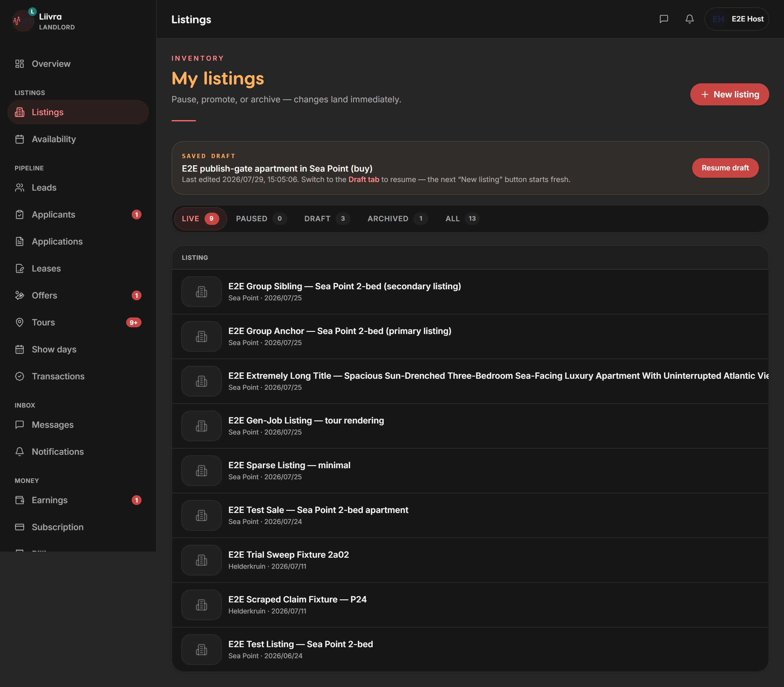Image resolution: width=784 pixels, height=687 pixels.
Task: Open E2E Extremely Long Title listing thumbnail
Action: click(202, 381)
